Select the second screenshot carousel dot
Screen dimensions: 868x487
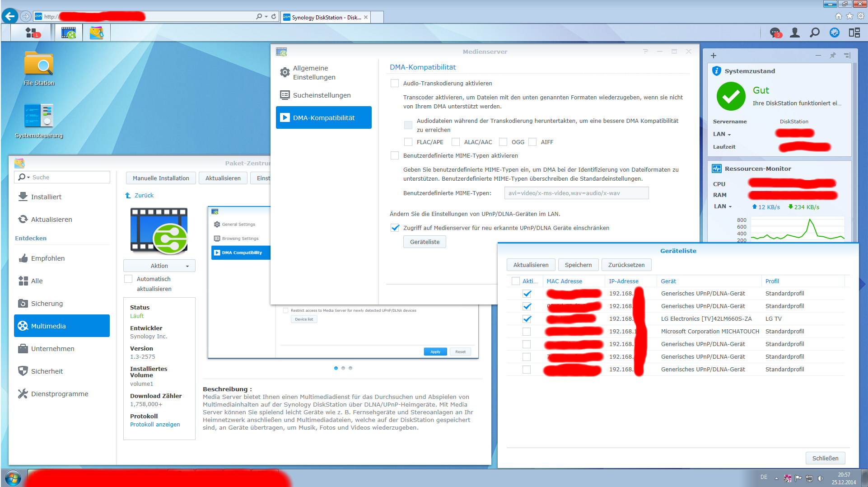point(343,368)
